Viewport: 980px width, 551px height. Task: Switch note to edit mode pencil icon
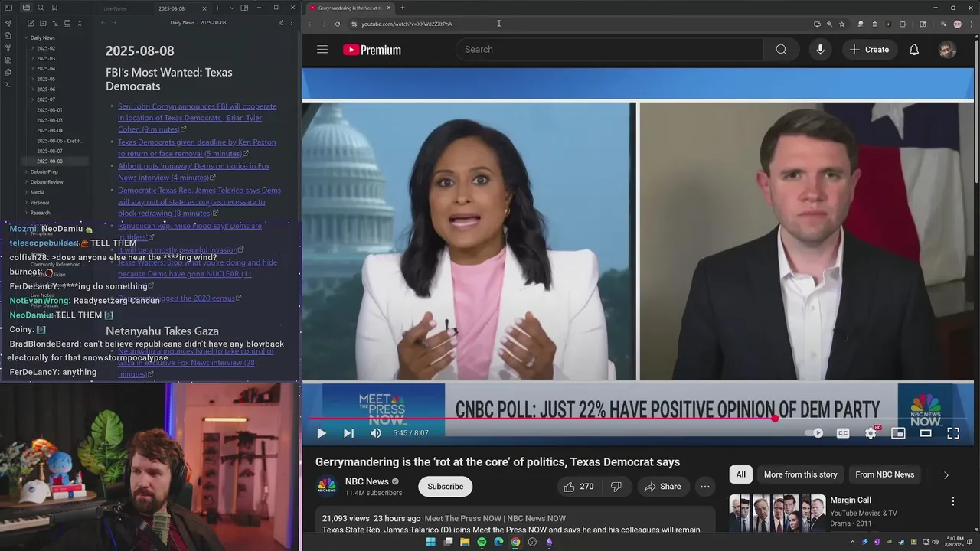[280, 23]
